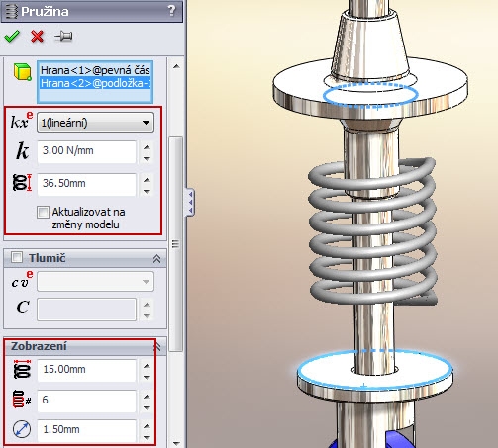
Task: Click the green cube edge selection icon
Action: [23, 72]
